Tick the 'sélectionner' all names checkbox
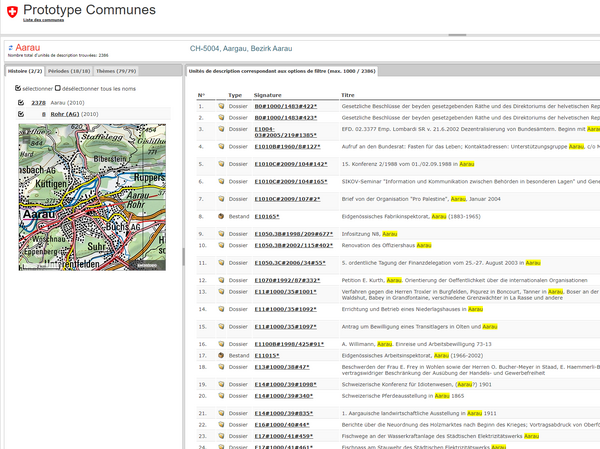Viewport: 600px width, 449px height. pos(18,88)
